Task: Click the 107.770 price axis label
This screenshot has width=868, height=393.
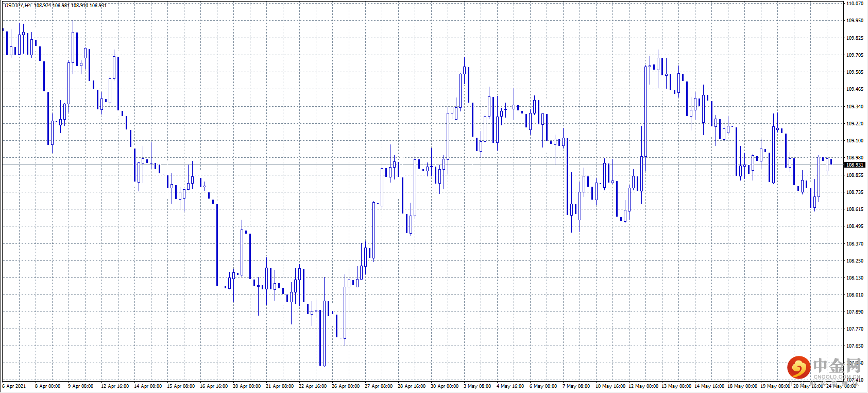Action: point(855,329)
